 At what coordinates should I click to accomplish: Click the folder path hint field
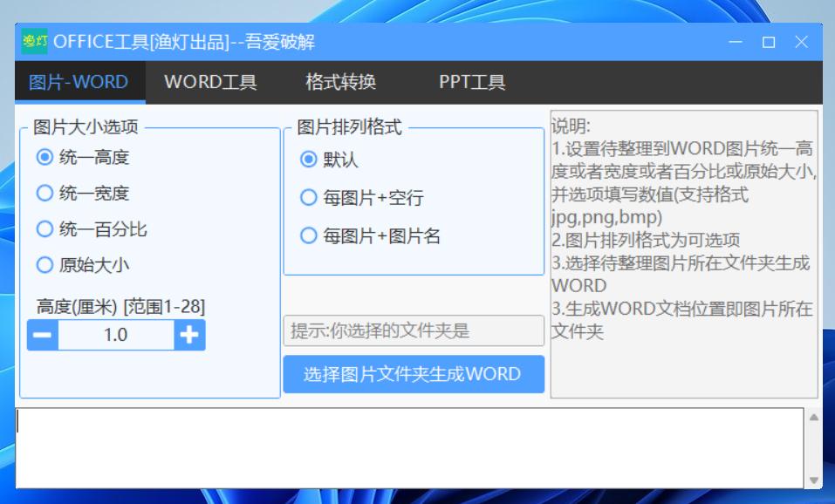(411, 330)
